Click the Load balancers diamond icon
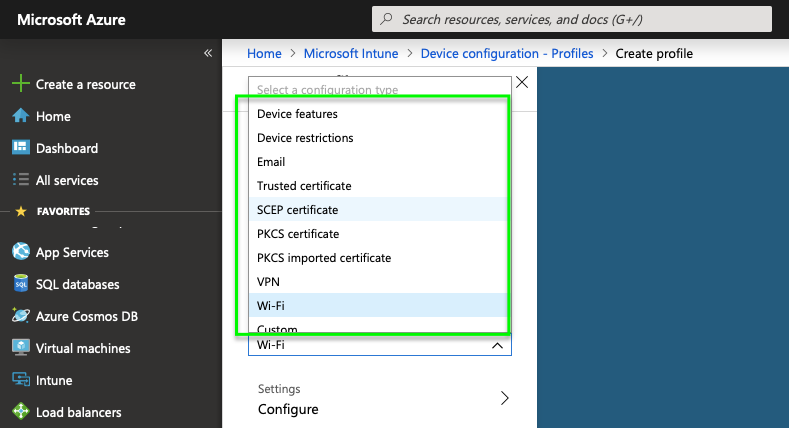Viewport: 789px width, 428px height. (x=20, y=412)
